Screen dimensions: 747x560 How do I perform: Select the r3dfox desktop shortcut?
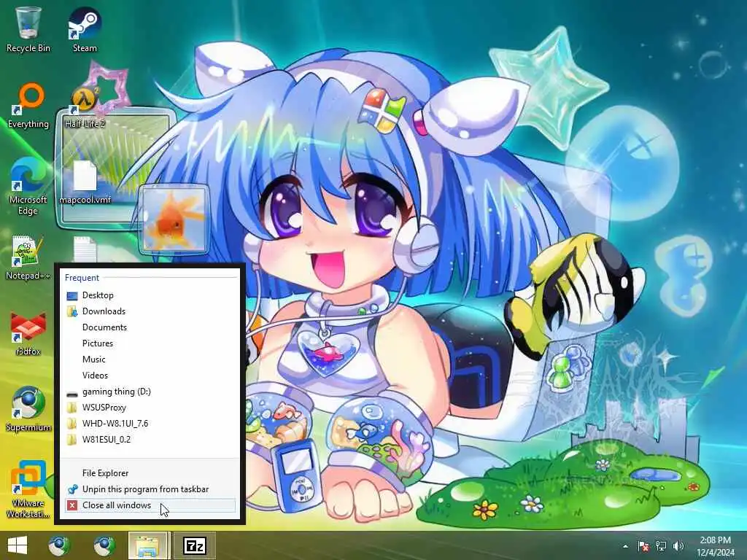(28, 333)
